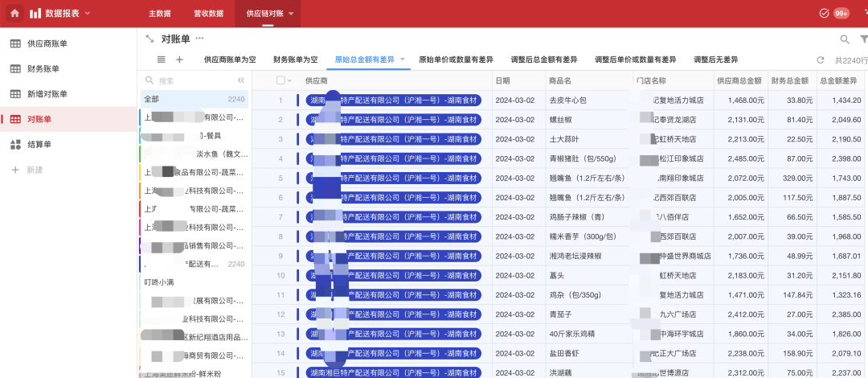Switch to 主数据 tab
Image resolution: width=868 pixels, height=378 pixels.
click(x=160, y=14)
